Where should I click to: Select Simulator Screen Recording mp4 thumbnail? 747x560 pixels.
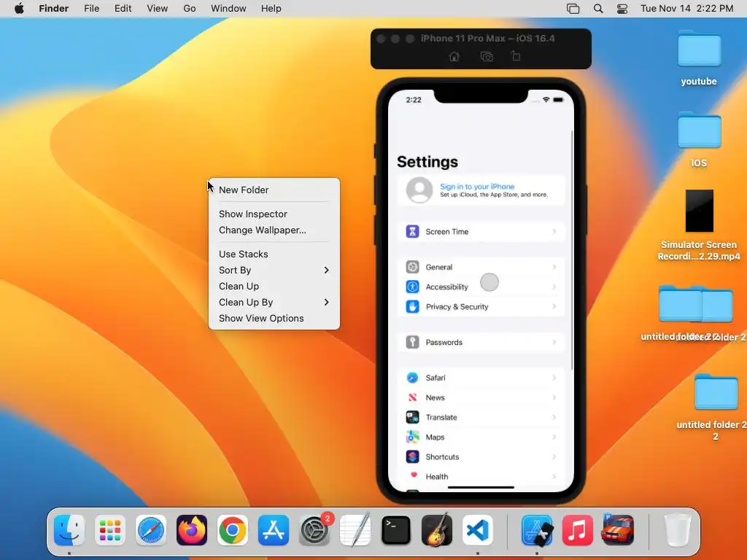pos(700,211)
